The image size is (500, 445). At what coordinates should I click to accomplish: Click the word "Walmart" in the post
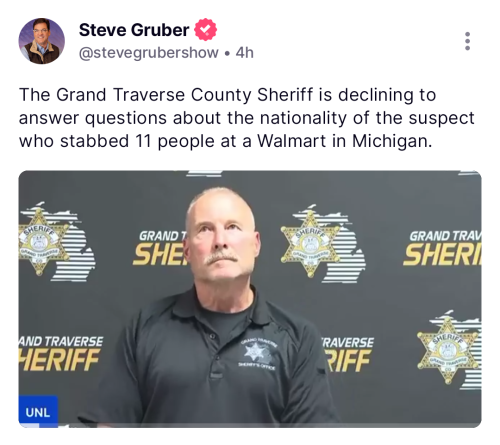click(291, 141)
